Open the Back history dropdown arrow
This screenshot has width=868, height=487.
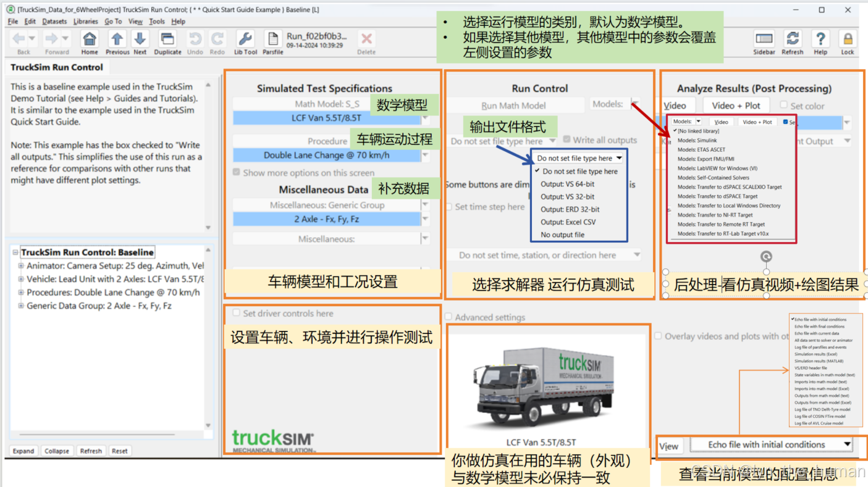point(32,39)
